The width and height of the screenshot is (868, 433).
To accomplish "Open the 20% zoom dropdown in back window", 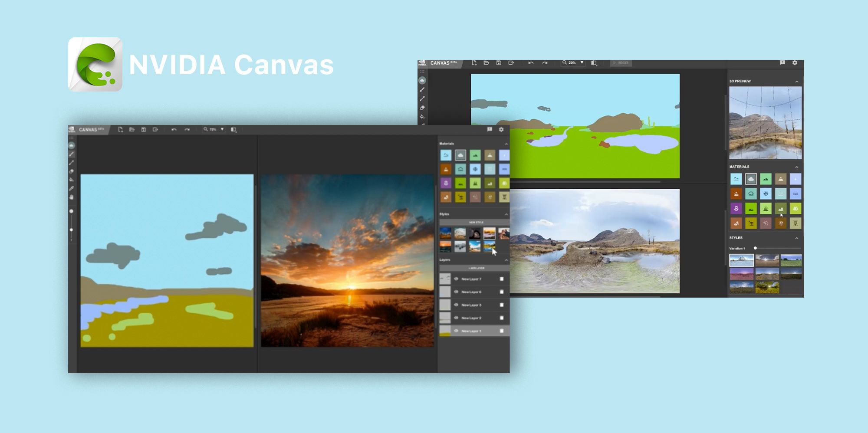I will click(582, 63).
